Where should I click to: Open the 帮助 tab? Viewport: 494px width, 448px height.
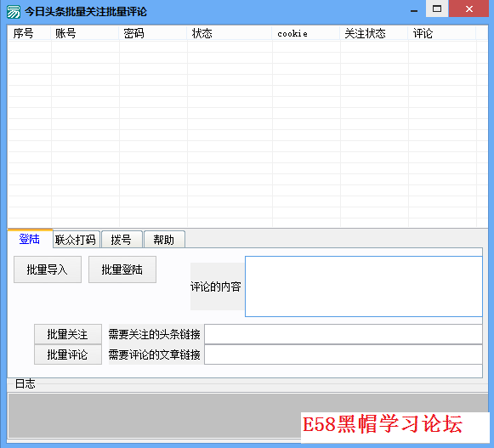click(x=164, y=240)
